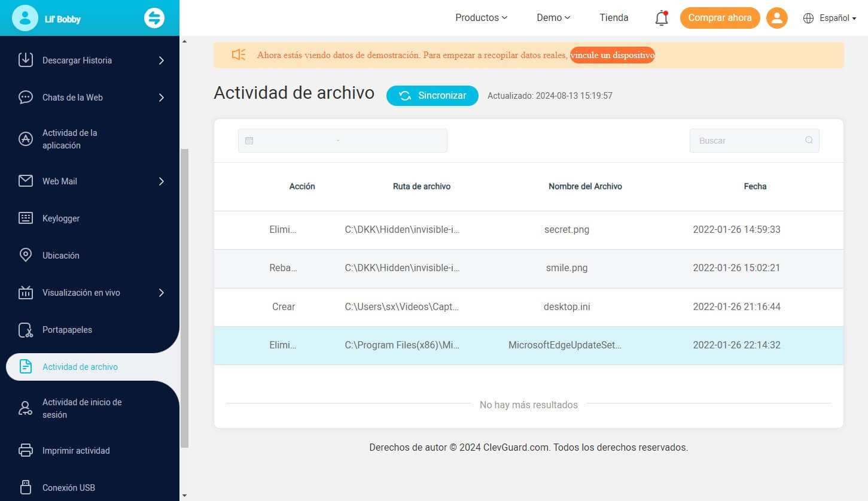Click the Chats de la Web bubble icon
Image resolution: width=868 pixels, height=501 pixels.
(x=26, y=97)
